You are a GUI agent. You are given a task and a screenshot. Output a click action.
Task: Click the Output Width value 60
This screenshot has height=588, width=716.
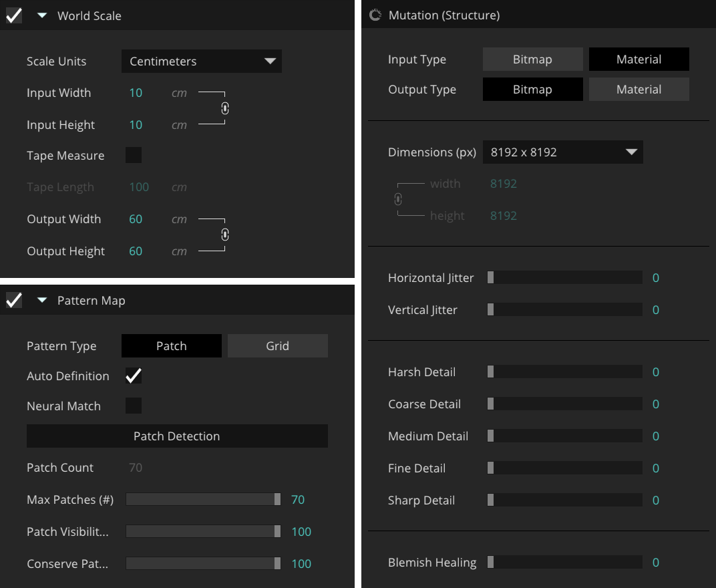pos(136,219)
